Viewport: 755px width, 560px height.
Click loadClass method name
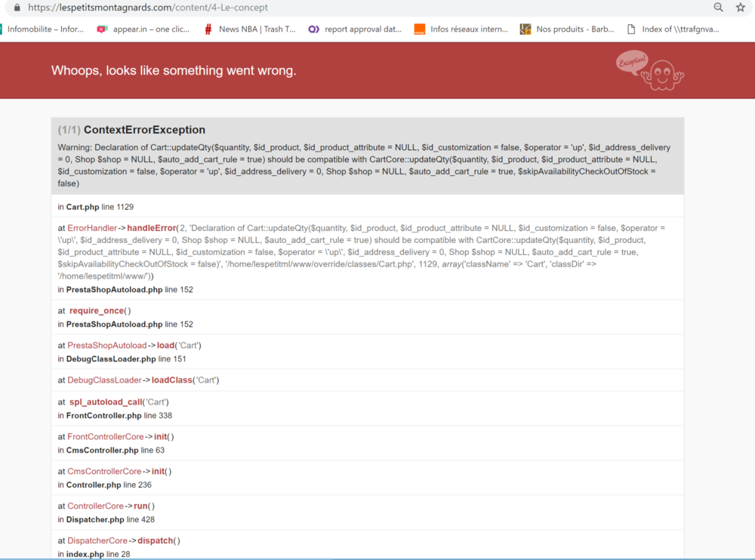(x=172, y=380)
